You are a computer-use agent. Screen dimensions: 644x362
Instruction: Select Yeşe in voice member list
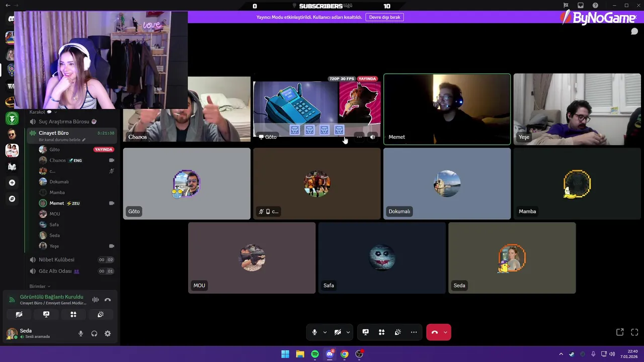pos(76,246)
